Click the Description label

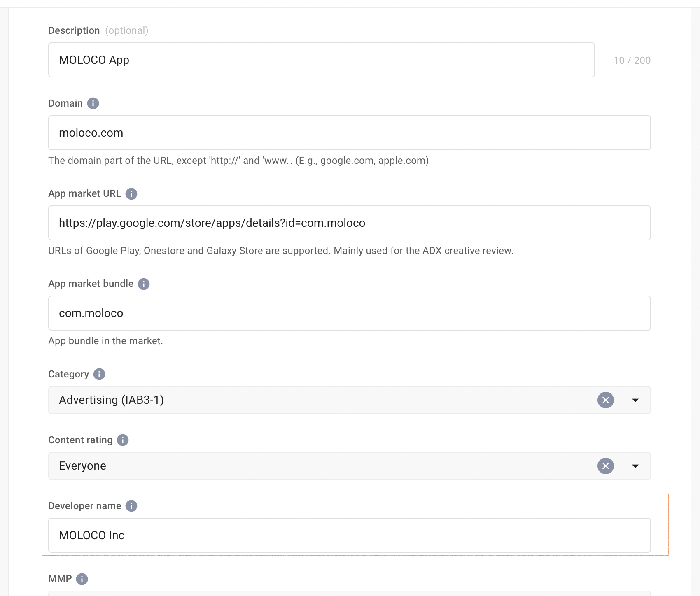[74, 30]
